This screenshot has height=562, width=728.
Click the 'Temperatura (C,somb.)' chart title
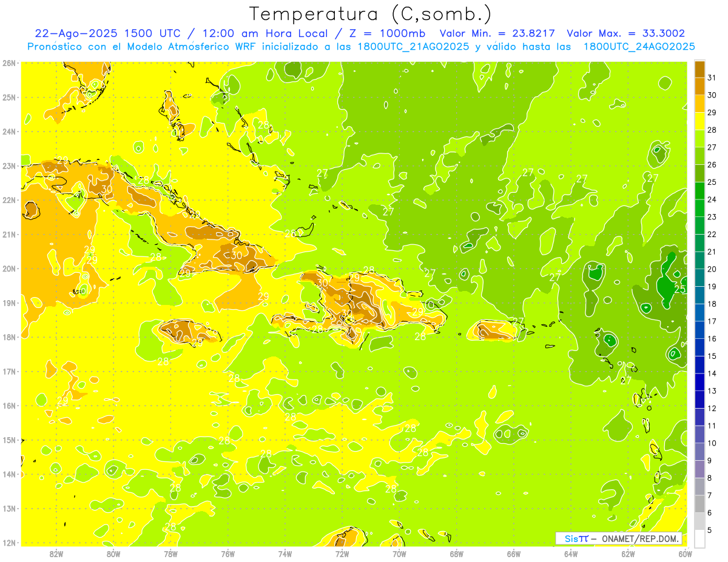371,14
